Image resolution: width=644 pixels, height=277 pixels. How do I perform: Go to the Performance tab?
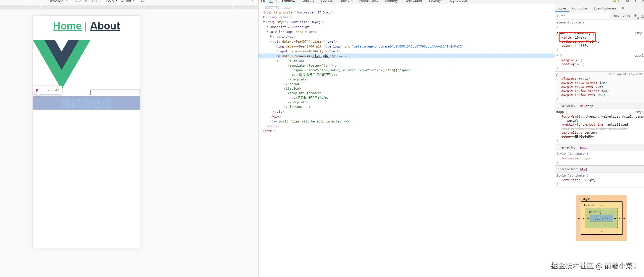tap(369, 1)
